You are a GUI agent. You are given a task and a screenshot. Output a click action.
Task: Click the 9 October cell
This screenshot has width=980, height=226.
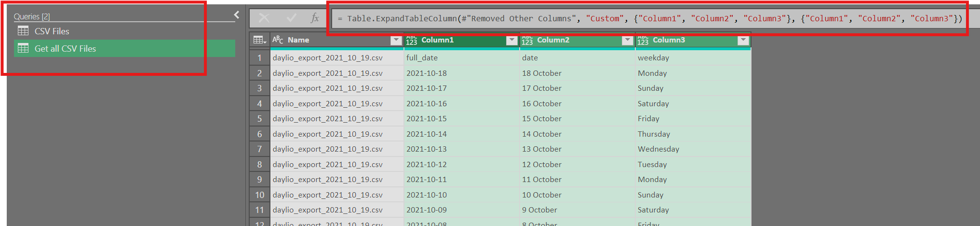[577, 210]
